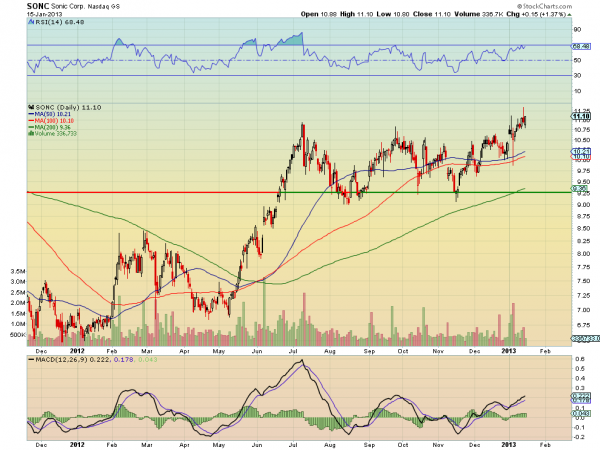Click the 8.00 price axis label
Viewport: 600px width, 450px height.
[x=584, y=254]
